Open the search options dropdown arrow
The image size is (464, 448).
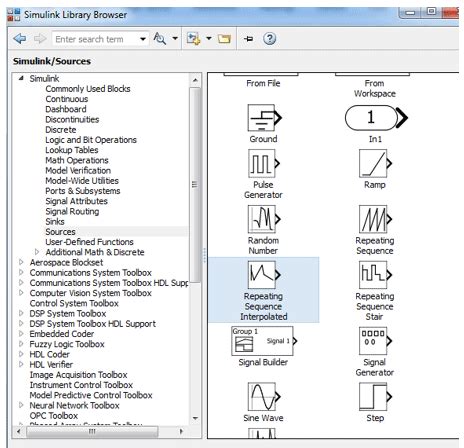(175, 39)
